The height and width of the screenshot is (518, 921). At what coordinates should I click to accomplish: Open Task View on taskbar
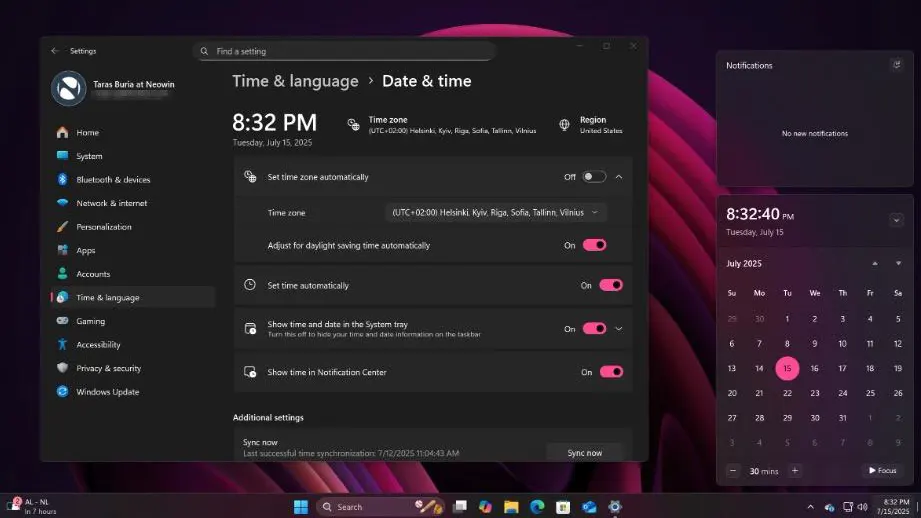(460, 507)
